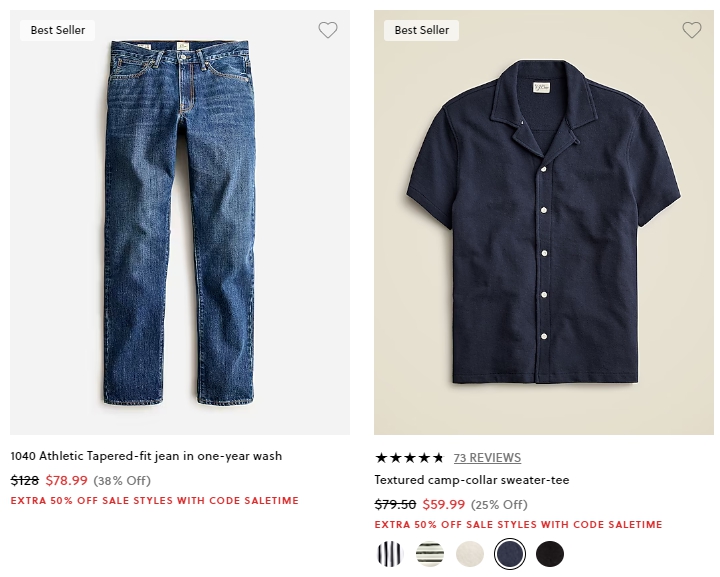Select the green horizontal-striped color swatch

pyautogui.click(x=430, y=554)
